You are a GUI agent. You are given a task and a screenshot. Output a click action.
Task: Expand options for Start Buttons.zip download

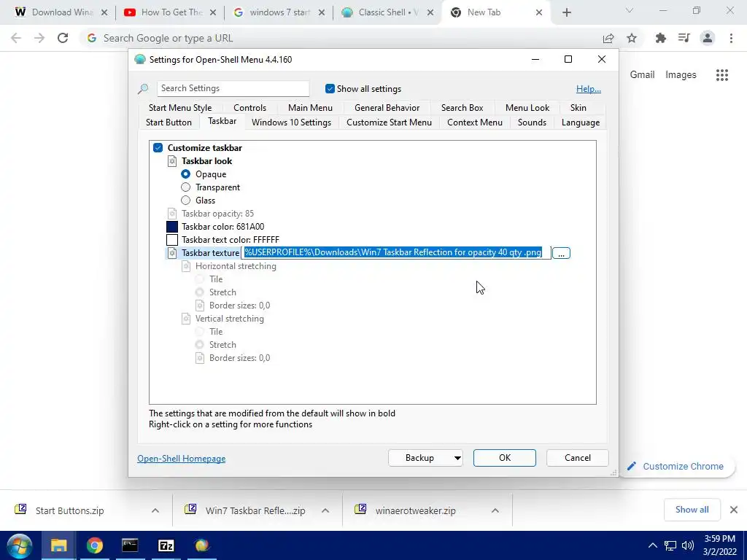point(155,510)
